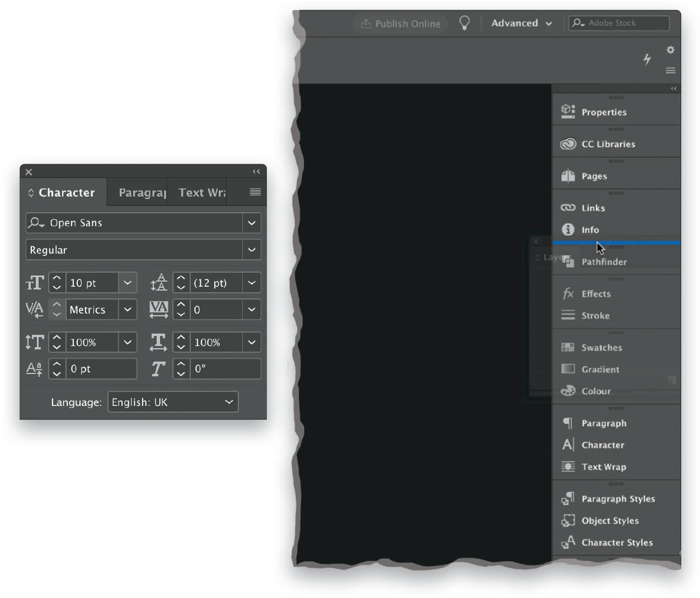
Task: Open the font size dropdown
Action: point(127,283)
